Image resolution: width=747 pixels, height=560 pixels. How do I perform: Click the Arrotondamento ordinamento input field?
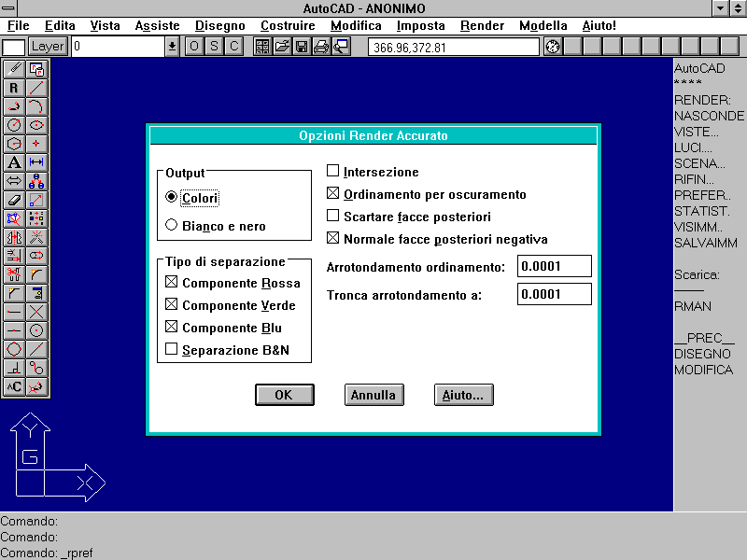554,266
